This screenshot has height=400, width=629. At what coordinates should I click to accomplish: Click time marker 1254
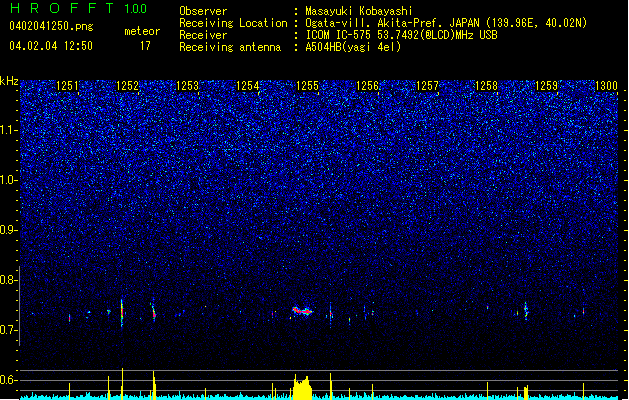248,86
